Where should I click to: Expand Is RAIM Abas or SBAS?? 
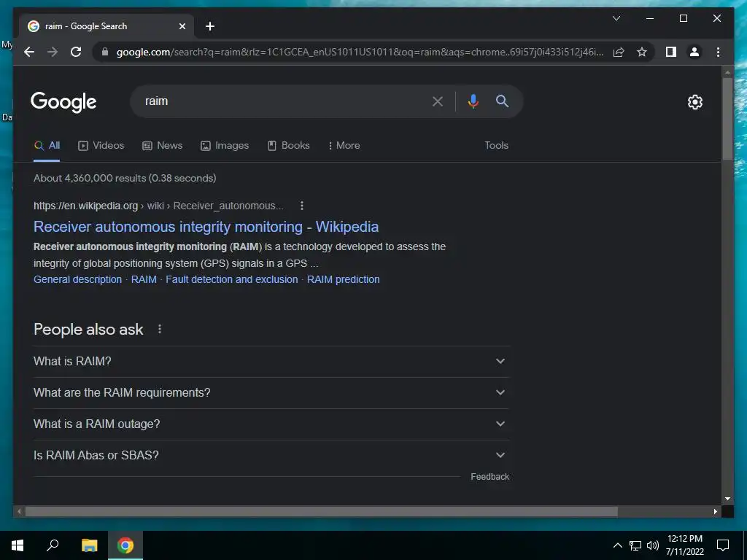[x=271, y=456]
